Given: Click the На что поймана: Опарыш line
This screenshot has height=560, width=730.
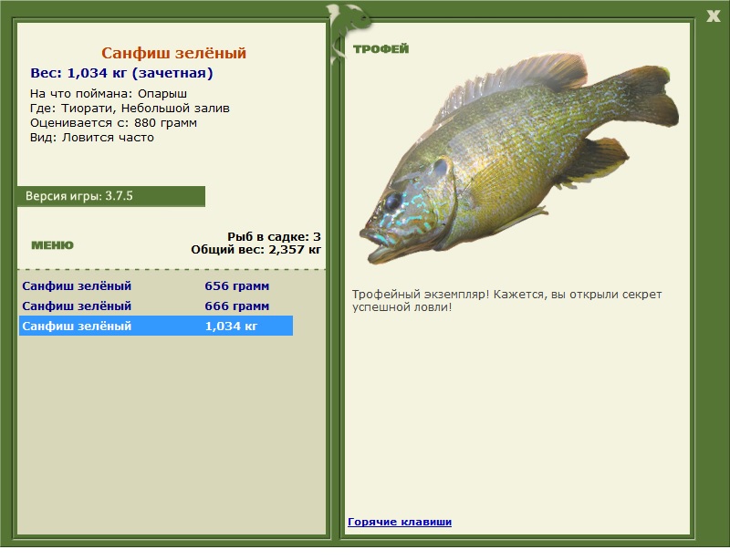Looking at the screenshot, I should coord(109,94).
